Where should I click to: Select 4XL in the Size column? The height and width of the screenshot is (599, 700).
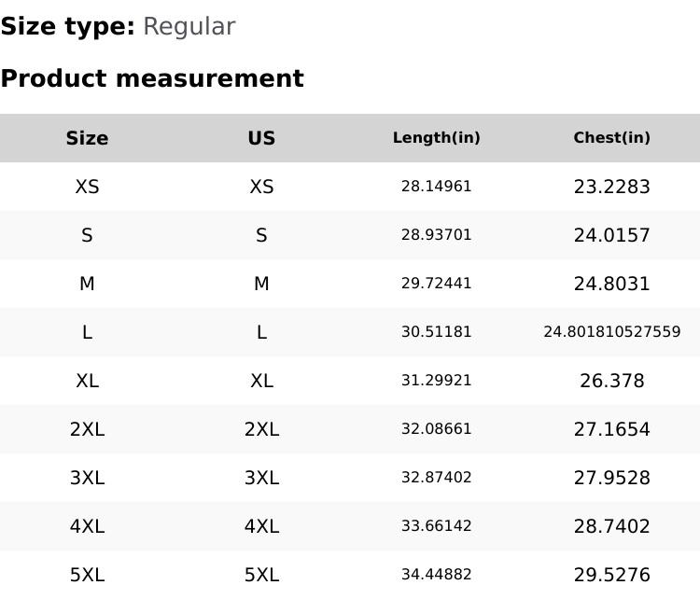(87, 526)
